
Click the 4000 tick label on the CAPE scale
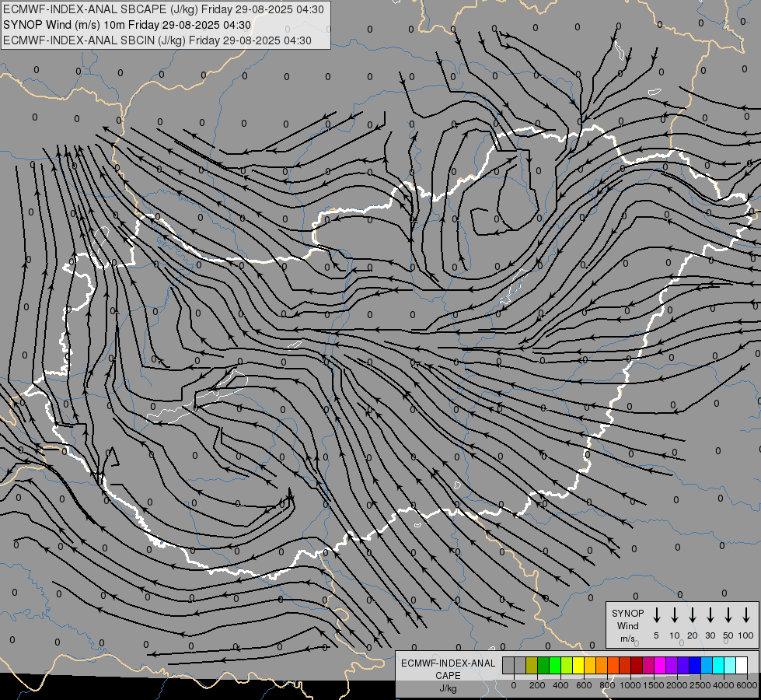724,685
